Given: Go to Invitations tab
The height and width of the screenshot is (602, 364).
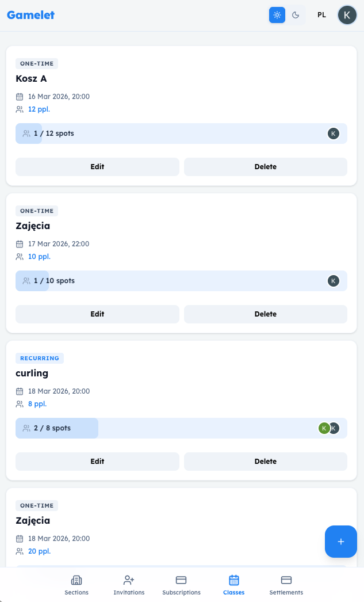Looking at the screenshot, I should [x=129, y=585].
